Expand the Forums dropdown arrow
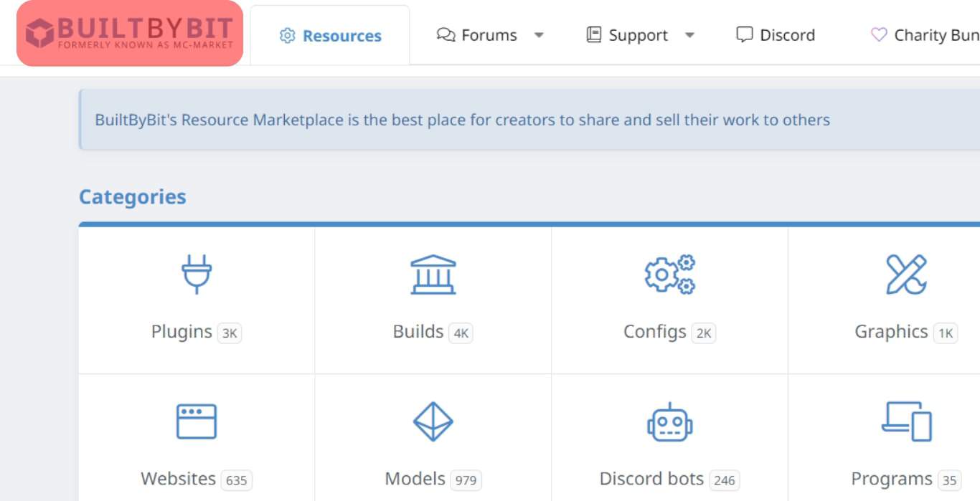Image resolution: width=980 pixels, height=501 pixels. click(x=540, y=34)
